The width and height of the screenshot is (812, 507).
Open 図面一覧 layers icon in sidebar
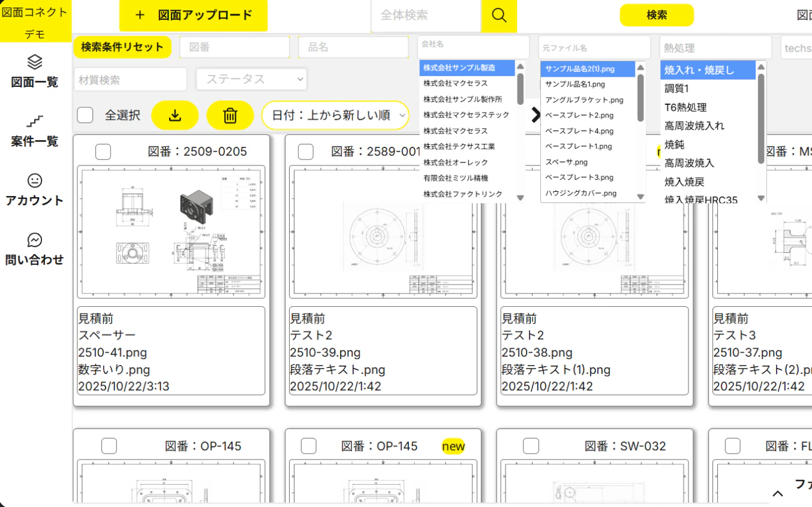click(35, 62)
